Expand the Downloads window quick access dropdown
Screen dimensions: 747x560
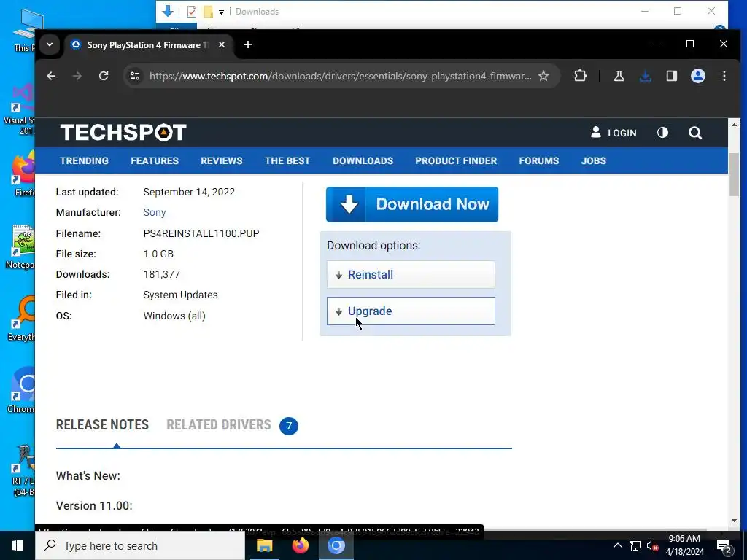(x=221, y=12)
